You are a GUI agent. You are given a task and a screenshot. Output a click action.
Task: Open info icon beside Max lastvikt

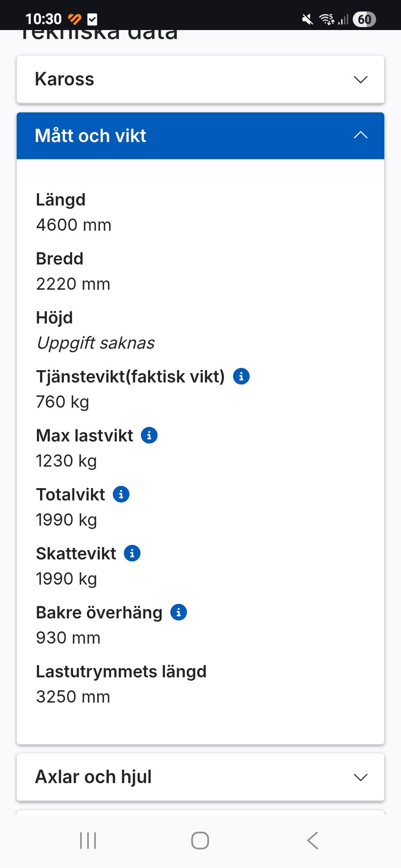pos(149,435)
